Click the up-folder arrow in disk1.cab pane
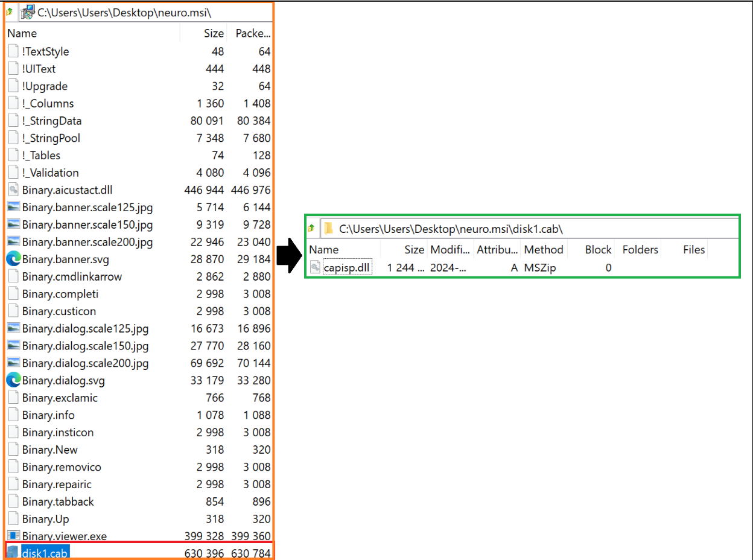Image resolution: width=753 pixels, height=560 pixels. pos(311,228)
